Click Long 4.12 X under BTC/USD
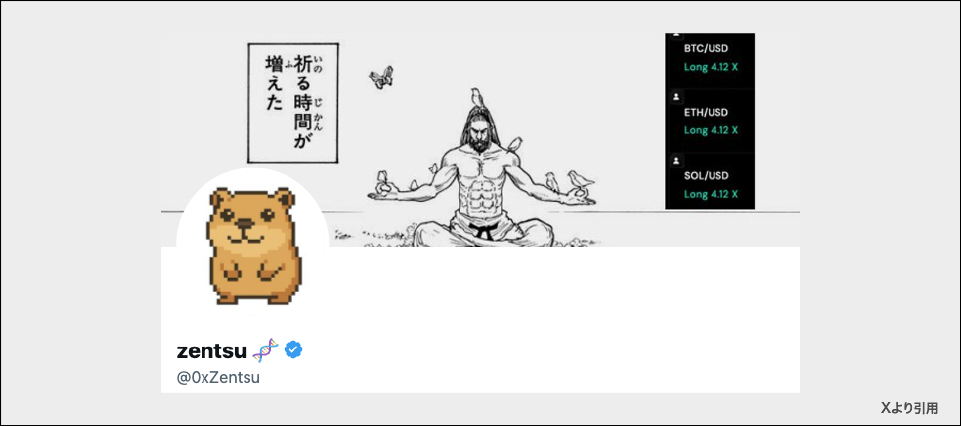Screen dimensions: 961x426 711,67
